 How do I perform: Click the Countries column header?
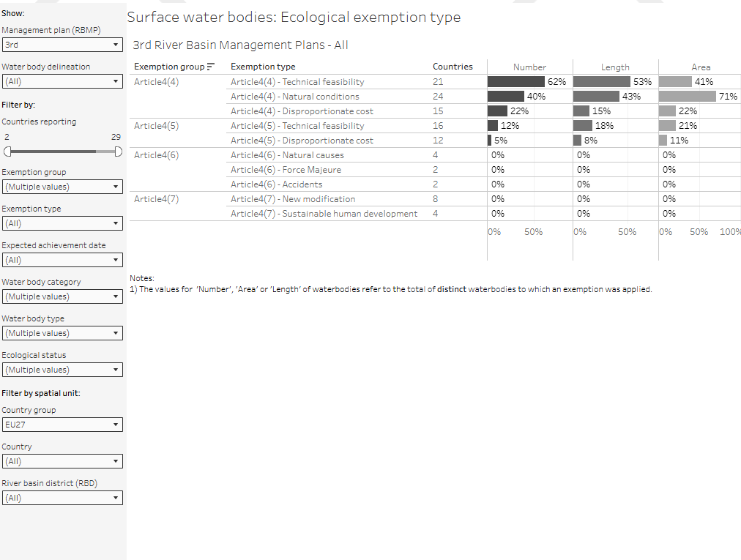(453, 67)
